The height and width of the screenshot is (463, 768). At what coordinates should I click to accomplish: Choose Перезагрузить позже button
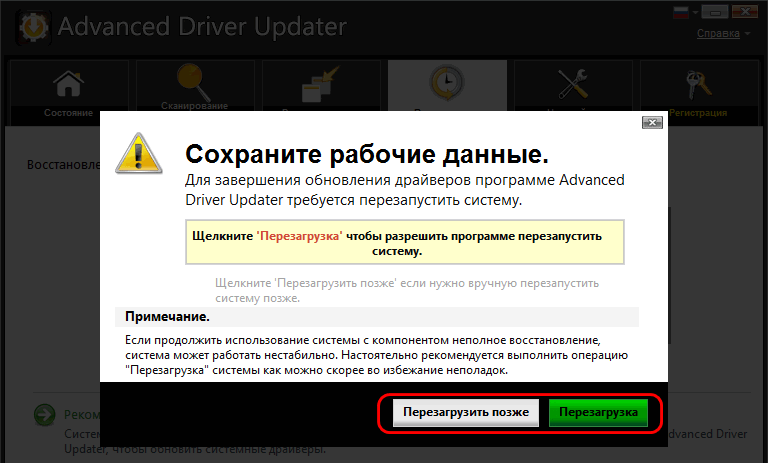(x=466, y=413)
